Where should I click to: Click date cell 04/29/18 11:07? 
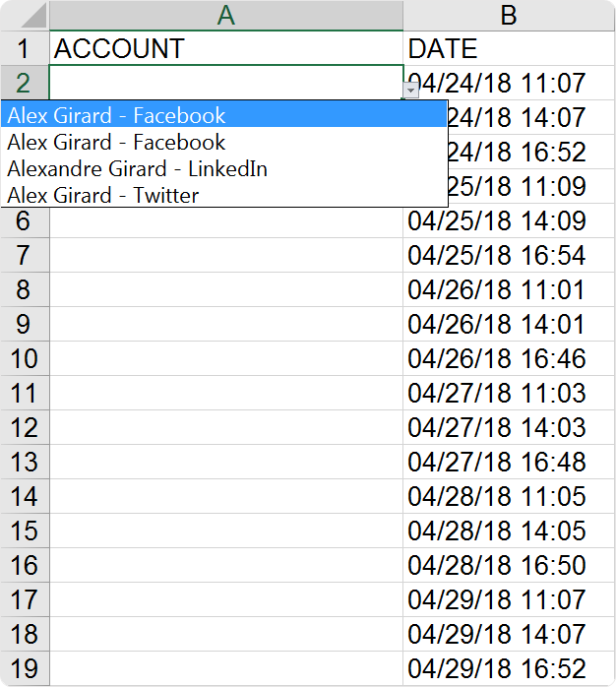pos(509,599)
